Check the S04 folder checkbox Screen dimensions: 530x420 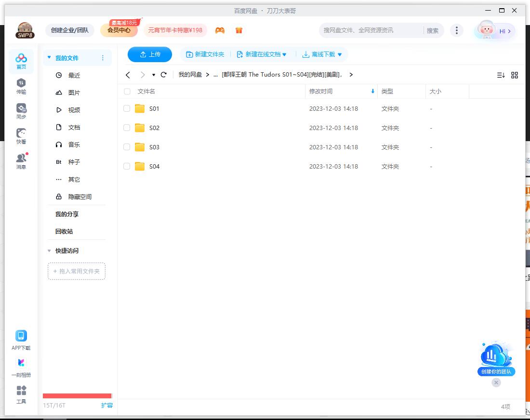(x=127, y=166)
